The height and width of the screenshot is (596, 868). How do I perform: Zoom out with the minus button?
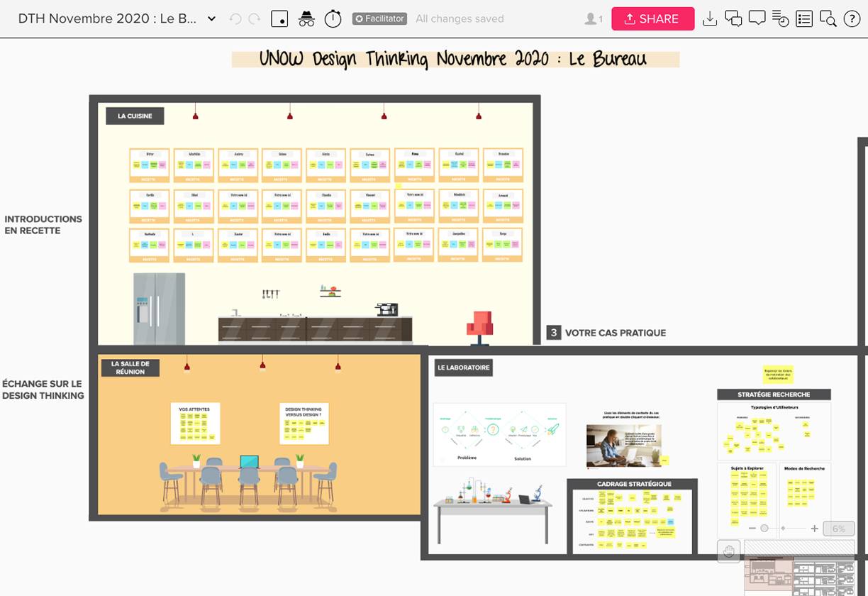pyautogui.click(x=752, y=529)
